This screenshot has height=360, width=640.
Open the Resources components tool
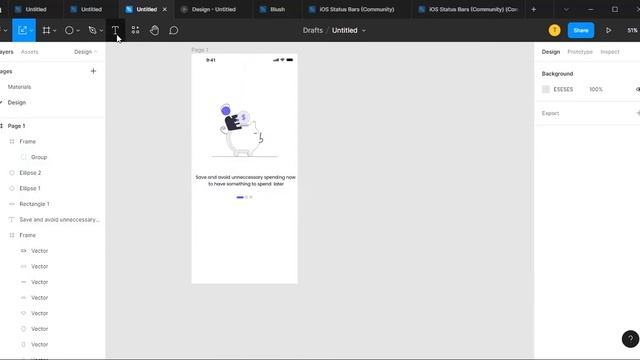tap(135, 30)
